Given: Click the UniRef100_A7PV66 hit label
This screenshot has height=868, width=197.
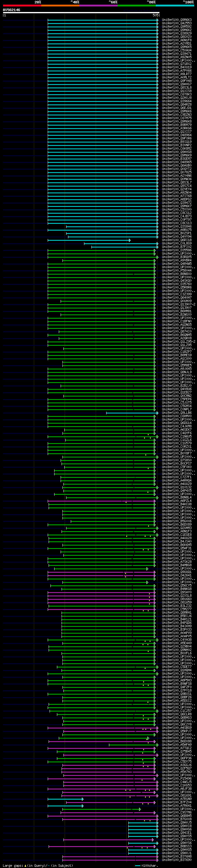Looking at the screenshot, I should tap(176, 71).
